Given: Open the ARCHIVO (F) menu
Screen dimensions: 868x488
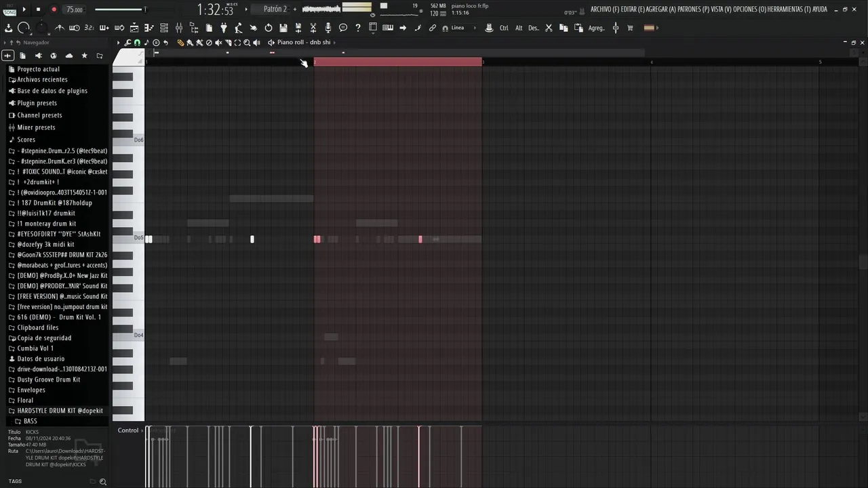Looking at the screenshot, I should pos(605,9).
